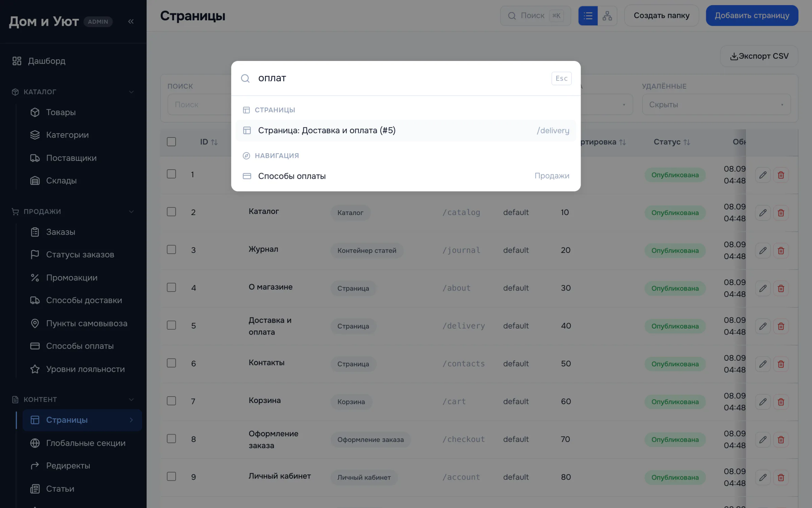Check the checkbox for Оформление заказа row
The width and height of the screenshot is (812, 508).
[x=172, y=439]
